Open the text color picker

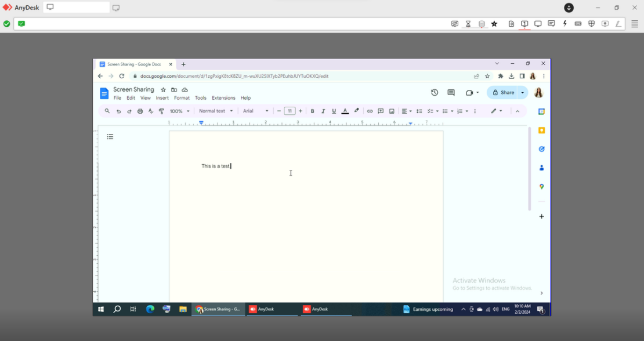(x=345, y=111)
